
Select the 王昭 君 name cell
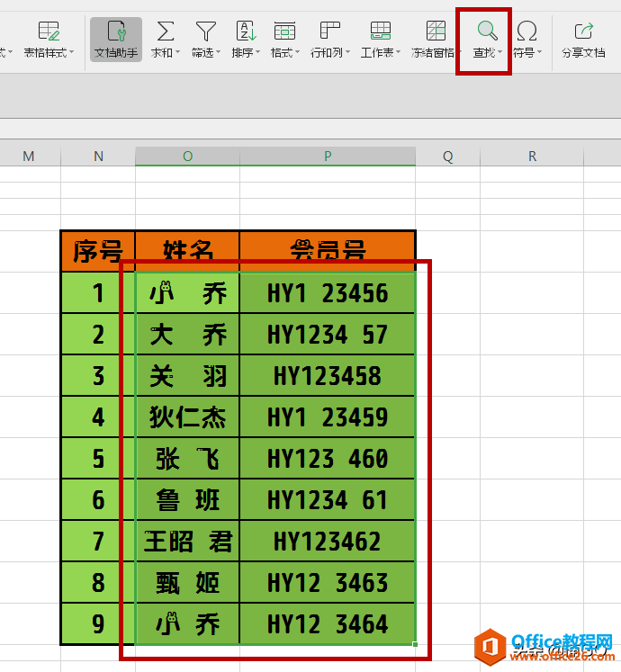point(187,542)
